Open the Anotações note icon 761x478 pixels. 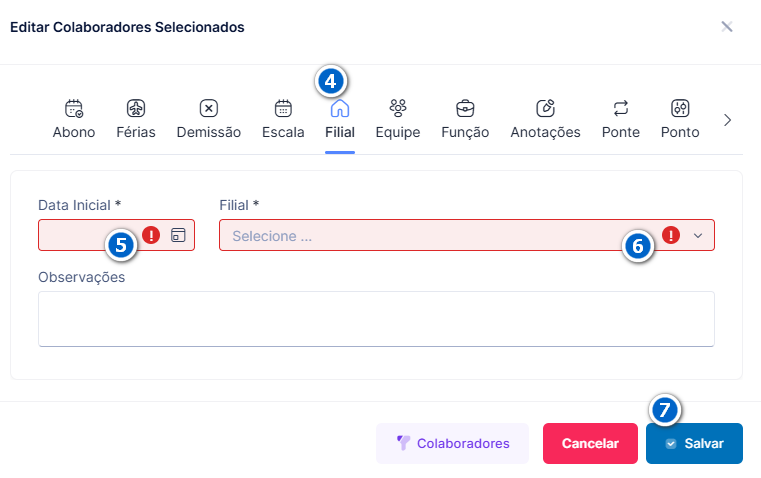pos(546,108)
